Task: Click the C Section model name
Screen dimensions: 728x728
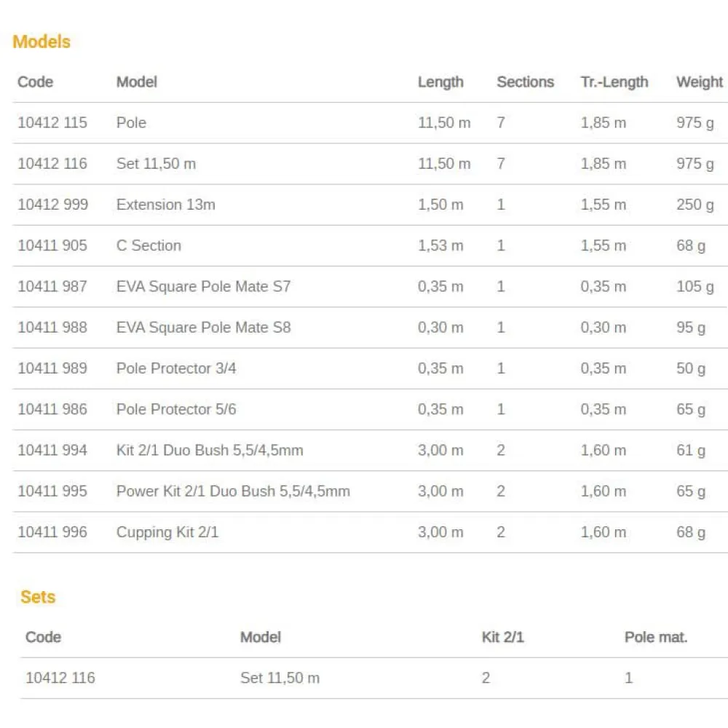Action: pyautogui.click(x=149, y=245)
